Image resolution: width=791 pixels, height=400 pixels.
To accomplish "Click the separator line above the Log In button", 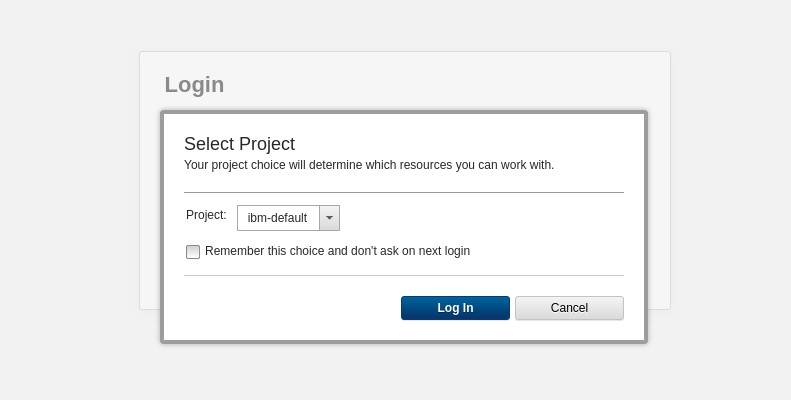I will click(404, 275).
